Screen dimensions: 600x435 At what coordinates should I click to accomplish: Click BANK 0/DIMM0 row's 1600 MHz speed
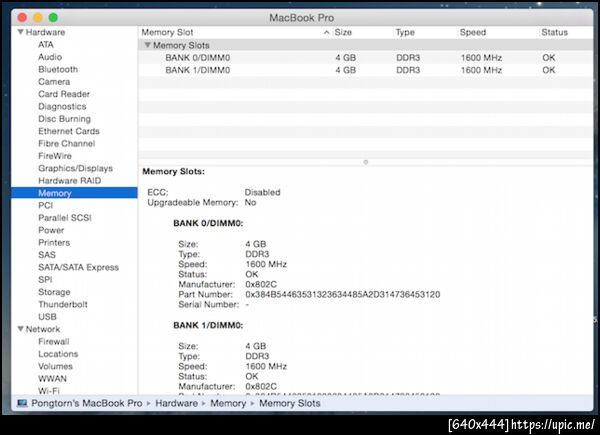pyautogui.click(x=481, y=58)
